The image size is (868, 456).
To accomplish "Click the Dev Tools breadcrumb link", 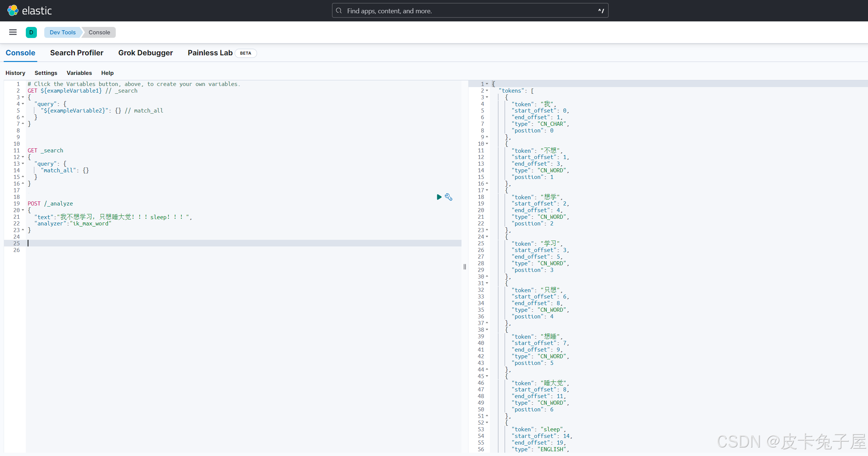I will coord(62,32).
